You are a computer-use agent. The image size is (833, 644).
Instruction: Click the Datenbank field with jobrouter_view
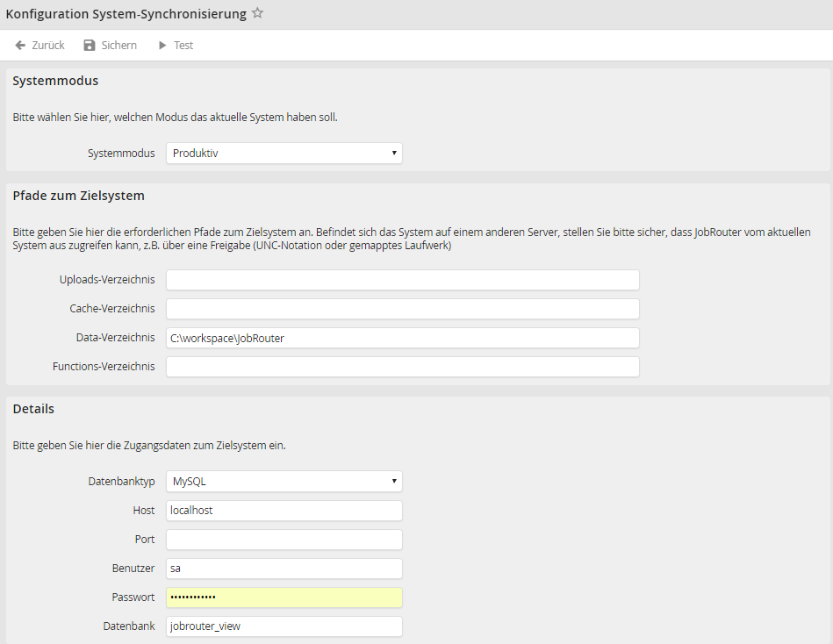(x=284, y=626)
